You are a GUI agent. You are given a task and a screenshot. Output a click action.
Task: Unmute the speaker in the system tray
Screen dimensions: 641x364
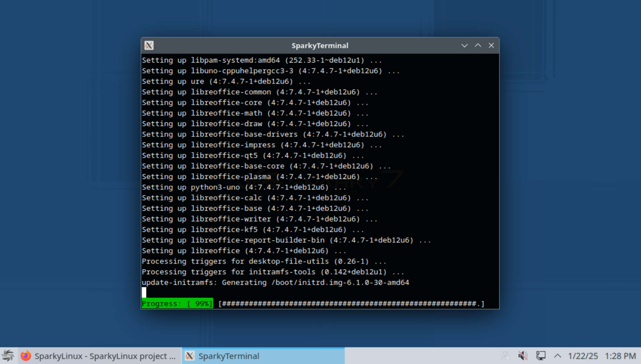(522, 356)
